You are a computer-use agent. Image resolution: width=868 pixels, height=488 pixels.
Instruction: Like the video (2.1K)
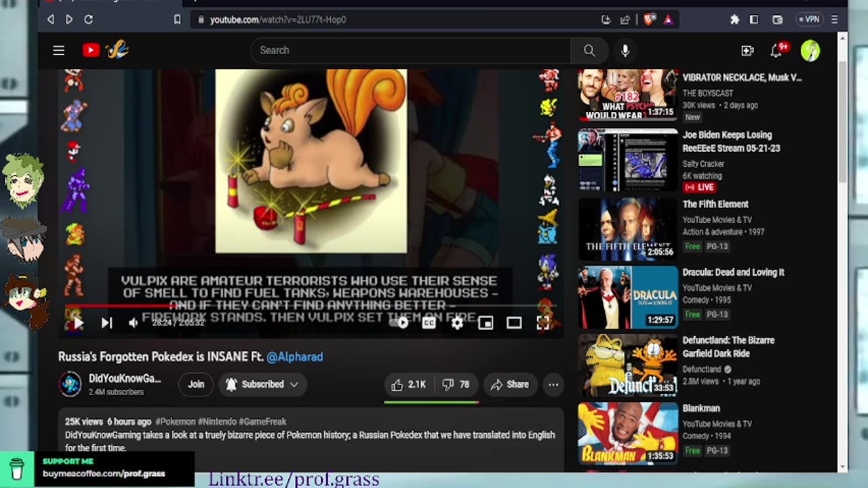coord(409,384)
